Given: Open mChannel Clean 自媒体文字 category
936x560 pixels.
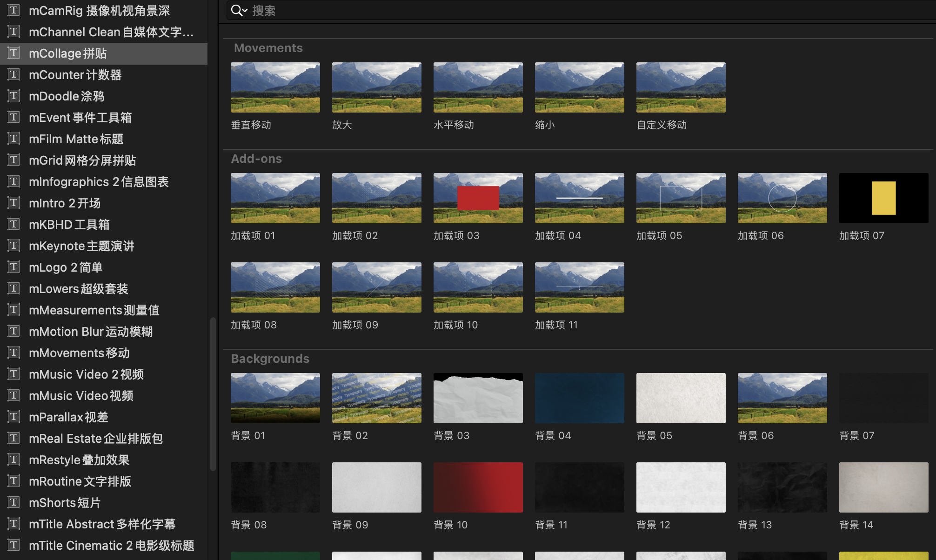Looking at the screenshot, I should pos(104,32).
